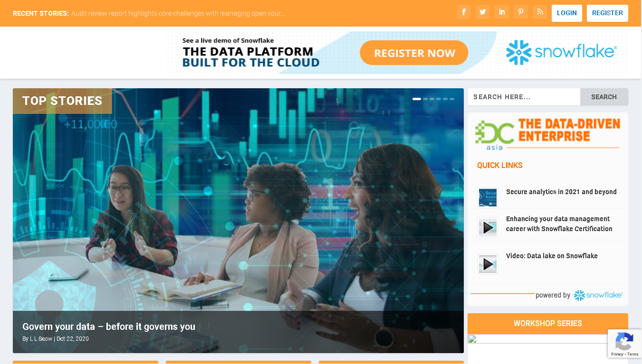The image size is (642, 364).
Task: Click the QUICK LINKS heading
Action: pyautogui.click(x=500, y=165)
